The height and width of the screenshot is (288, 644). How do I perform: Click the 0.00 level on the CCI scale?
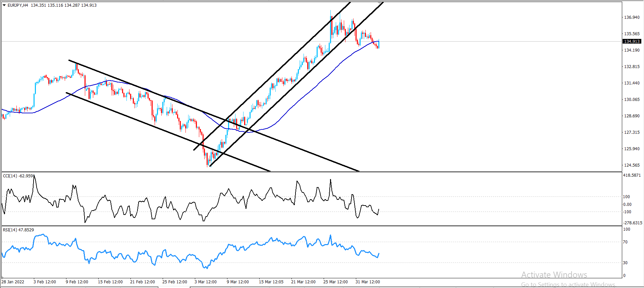(627, 205)
